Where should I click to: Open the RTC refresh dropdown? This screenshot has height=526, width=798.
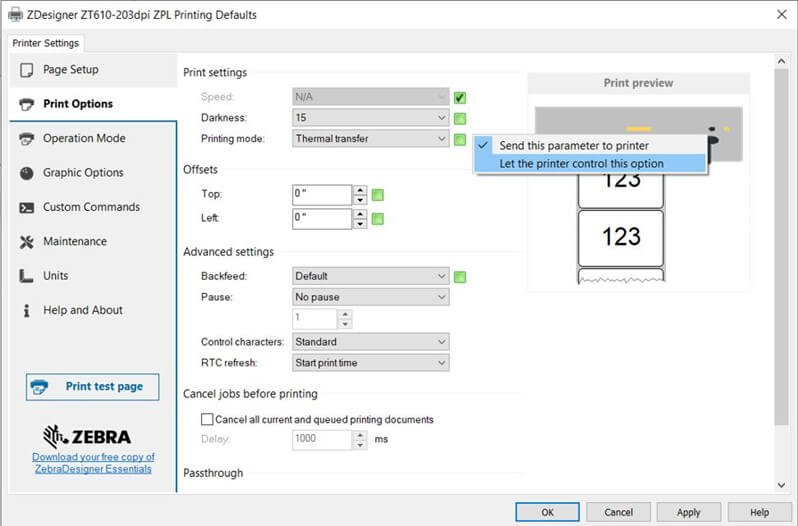pos(370,363)
